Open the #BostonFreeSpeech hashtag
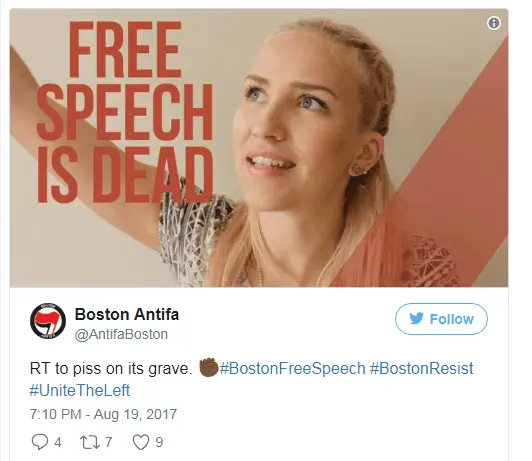This screenshot has width=532, height=461. coord(292,368)
